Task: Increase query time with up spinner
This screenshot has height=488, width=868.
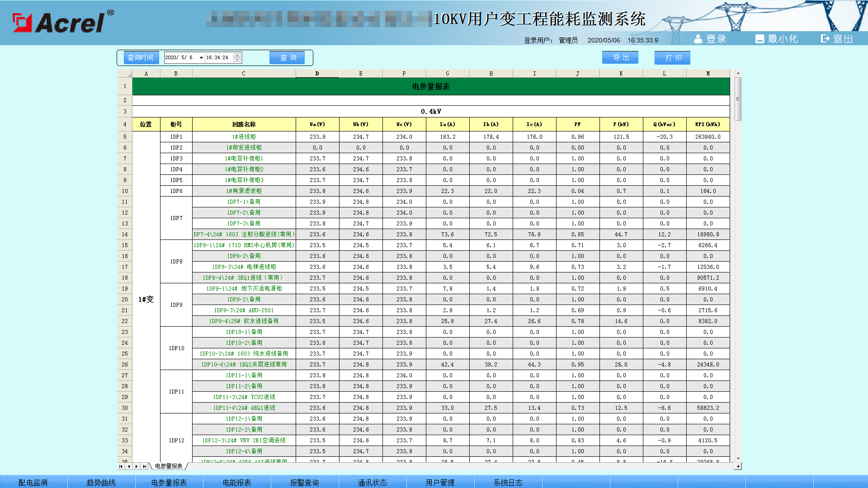Action: pos(237,55)
